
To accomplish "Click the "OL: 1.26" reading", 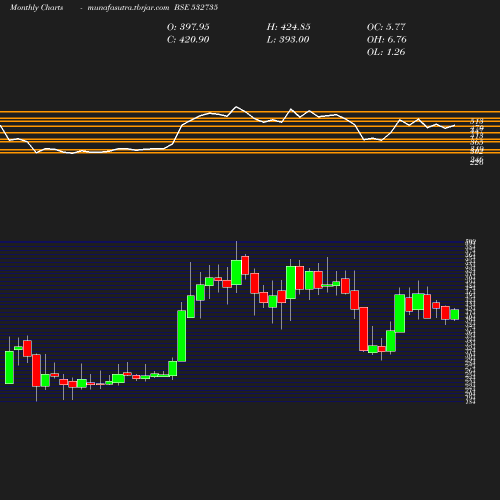I will [386, 52].
